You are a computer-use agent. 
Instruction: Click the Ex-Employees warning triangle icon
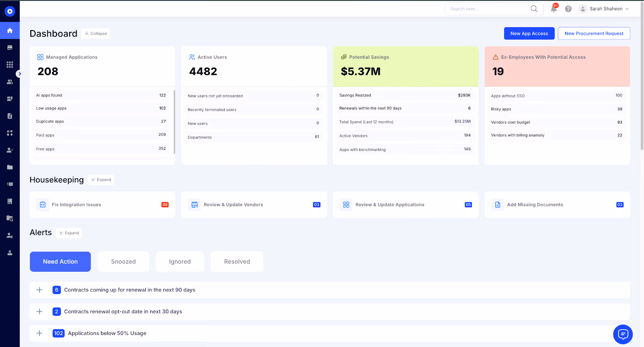click(x=495, y=57)
